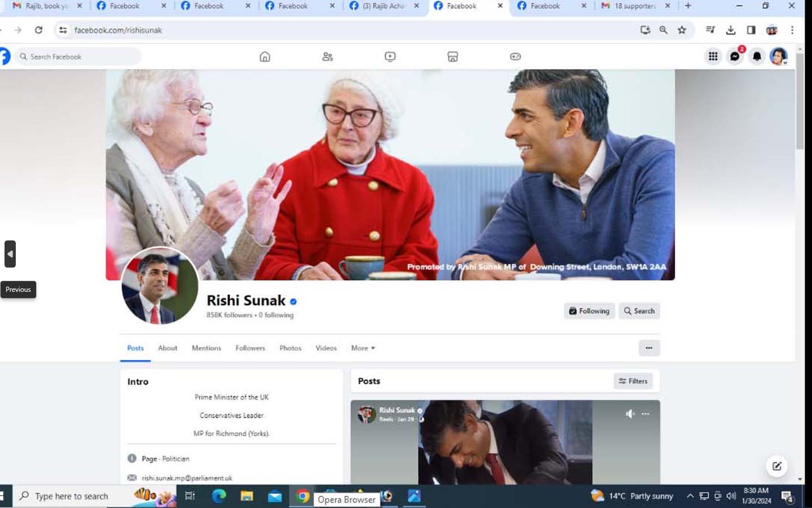Open the Followers profile tab
The height and width of the screenshot is (508, 812).
point(250,348)
